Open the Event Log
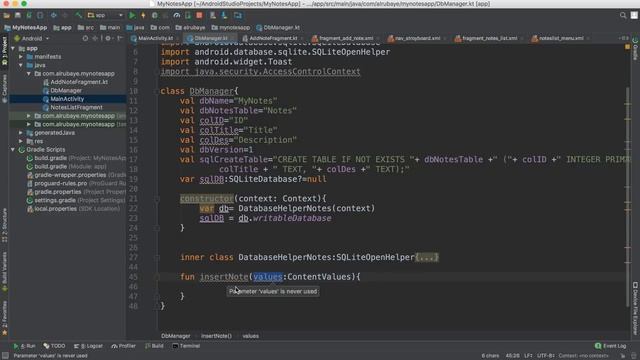Viewport: 640px width, 360px height. pos(610,346)
